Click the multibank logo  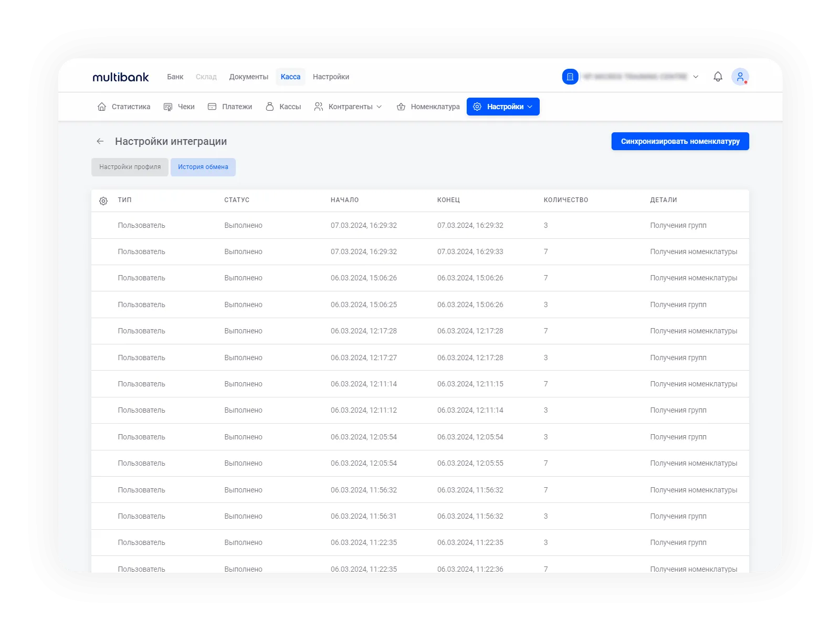121,77
